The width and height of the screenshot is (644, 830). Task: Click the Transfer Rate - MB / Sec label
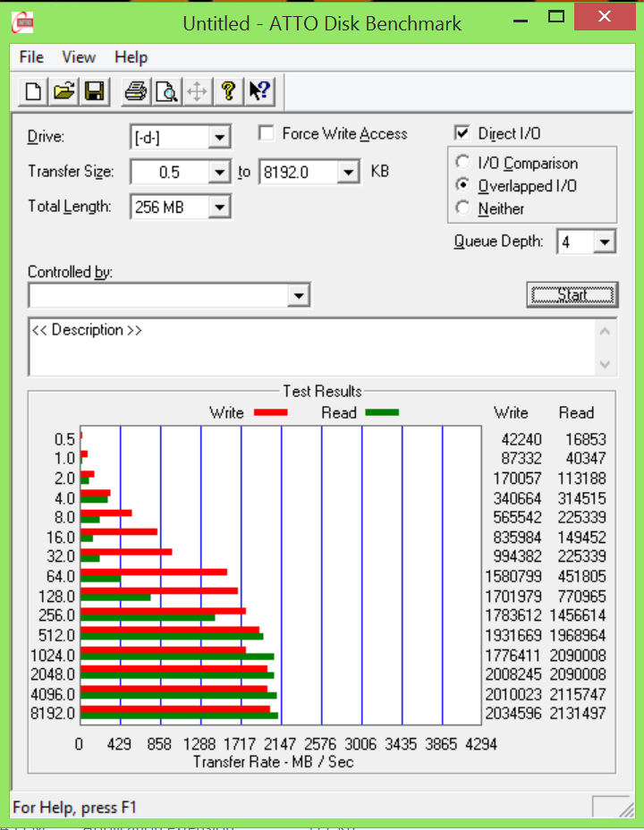273,762
